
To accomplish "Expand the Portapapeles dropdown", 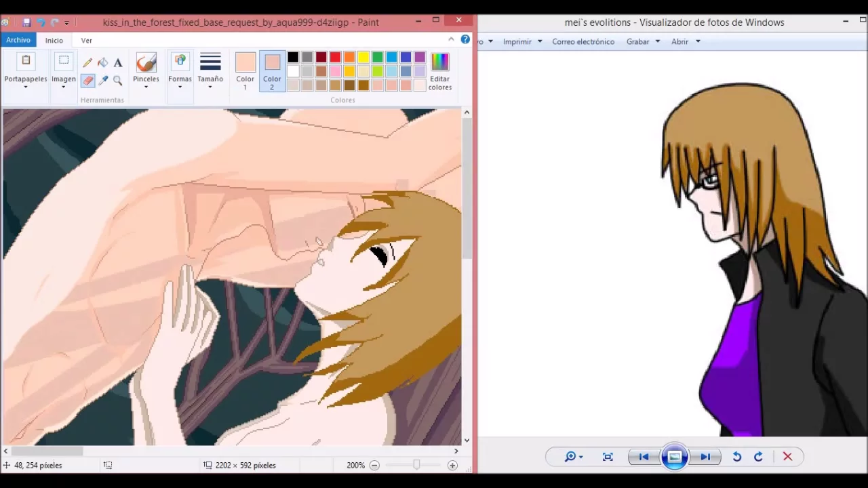I will point(26,87).
